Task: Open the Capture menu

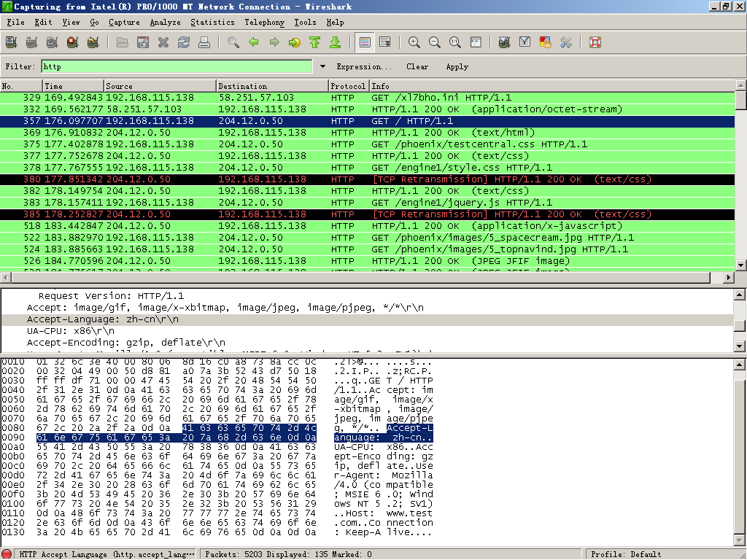Action: [x=124, y=22]
